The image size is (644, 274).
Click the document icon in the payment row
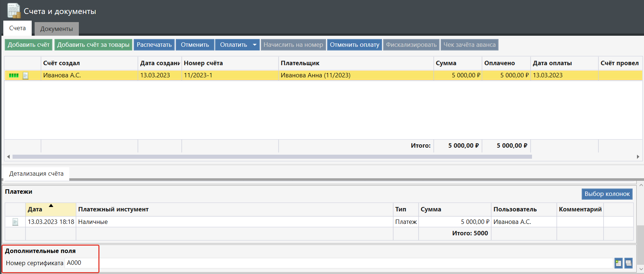pyautogui.click(x=15, y=222)
